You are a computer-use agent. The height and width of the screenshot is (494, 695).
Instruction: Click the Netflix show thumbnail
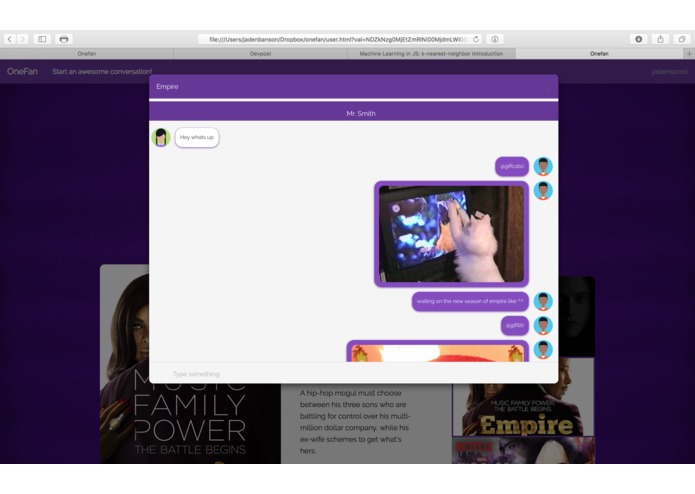(523, 451)
